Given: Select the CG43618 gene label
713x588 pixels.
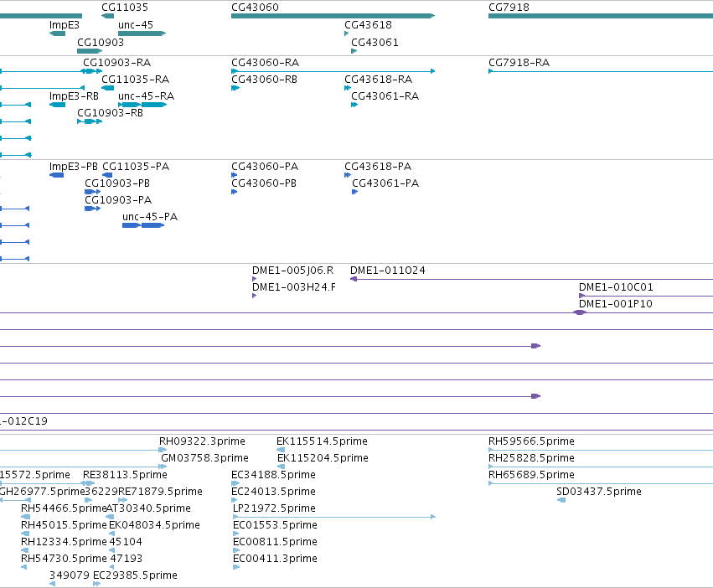Looking at the screenshot, I should tap(369, 25).
